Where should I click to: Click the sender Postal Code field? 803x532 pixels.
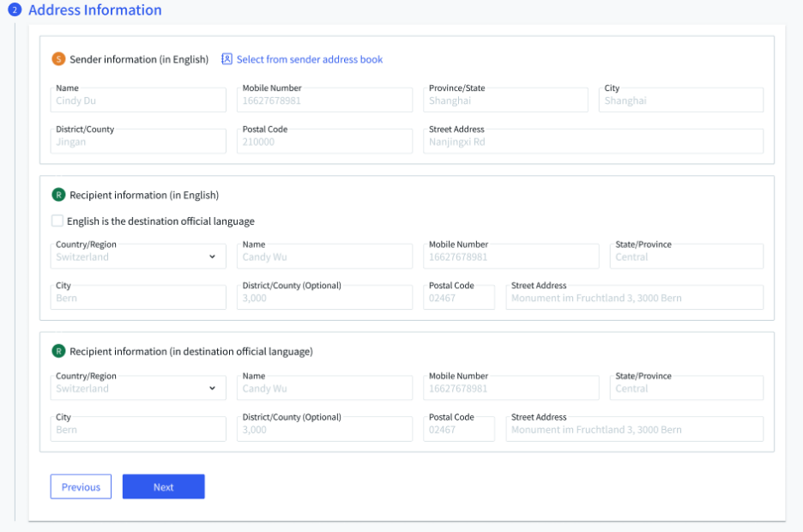(324, 142)
